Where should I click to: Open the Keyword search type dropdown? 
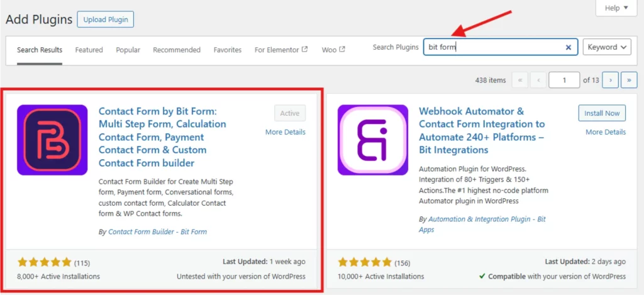[x=607, y=47]
